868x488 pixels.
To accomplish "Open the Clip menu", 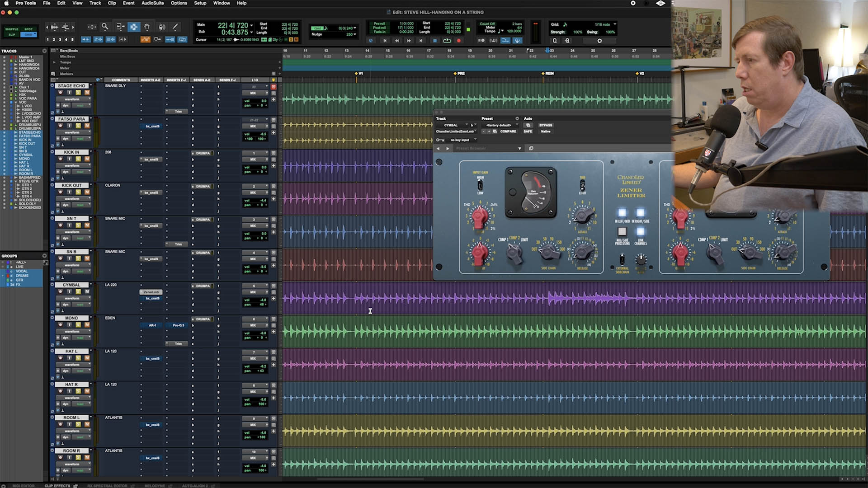I will pyautogui.click(x=112, y=3).
